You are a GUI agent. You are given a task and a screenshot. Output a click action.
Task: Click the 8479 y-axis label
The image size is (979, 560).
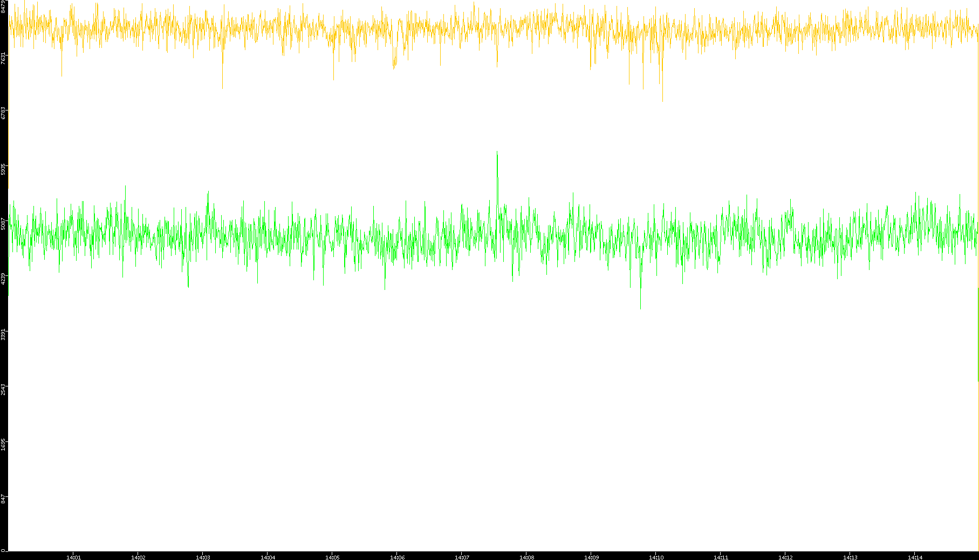4,6
